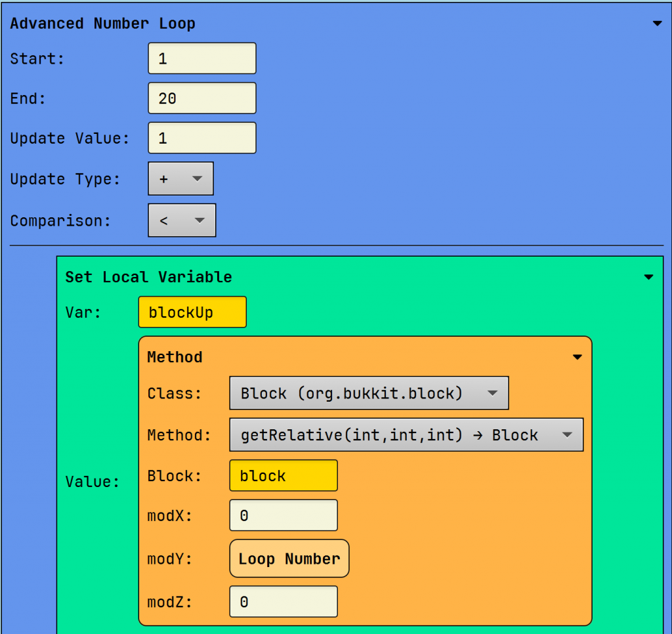
Task: Click the Comparison label text
Action: click(60, 221)
